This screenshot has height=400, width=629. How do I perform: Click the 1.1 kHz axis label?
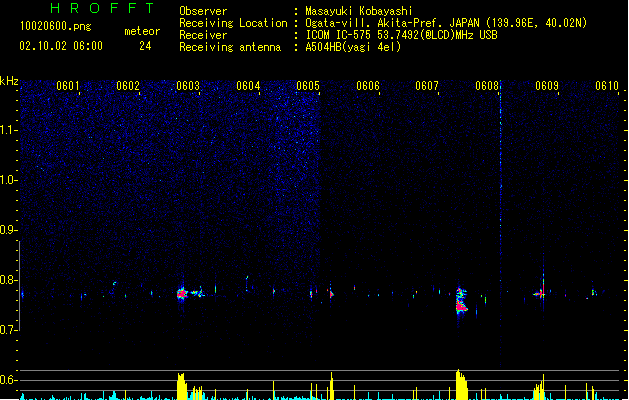coord(9,130)
